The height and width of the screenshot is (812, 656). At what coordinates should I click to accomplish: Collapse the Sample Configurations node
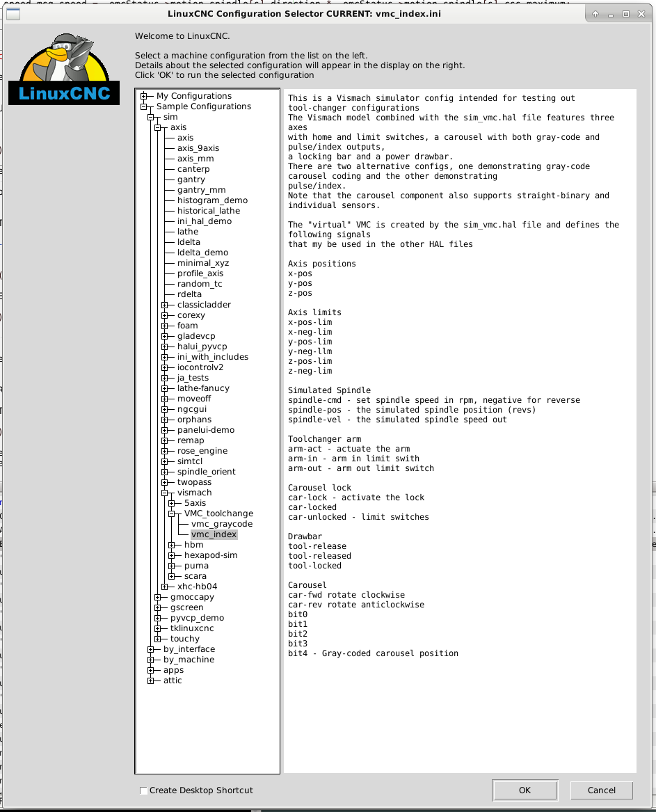144,106
